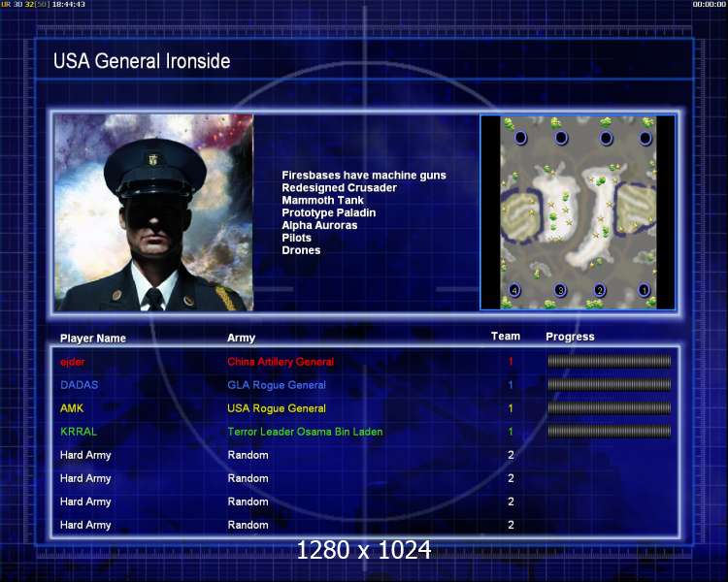Click ejder's loading progress bar
Image resolution: width=728 pixels, height=582 pixels.
609,362
